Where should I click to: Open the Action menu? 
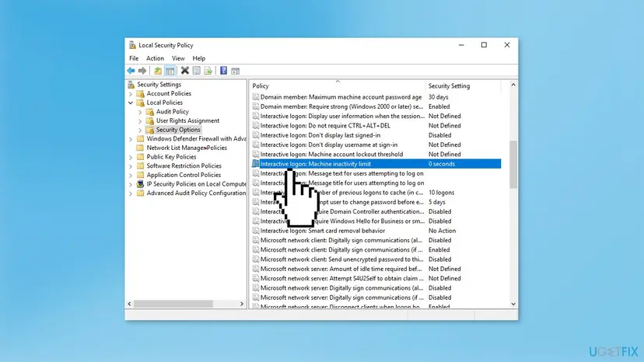[155, 58]
